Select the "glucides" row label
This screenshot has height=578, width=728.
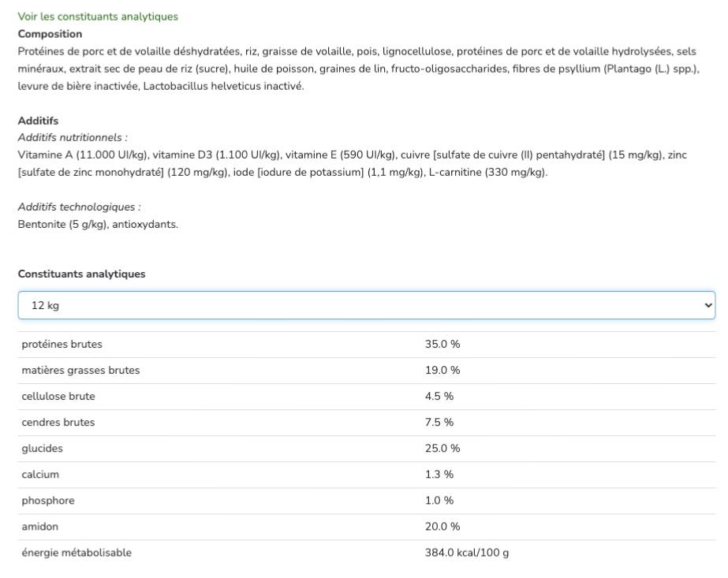tap(42, 448)
